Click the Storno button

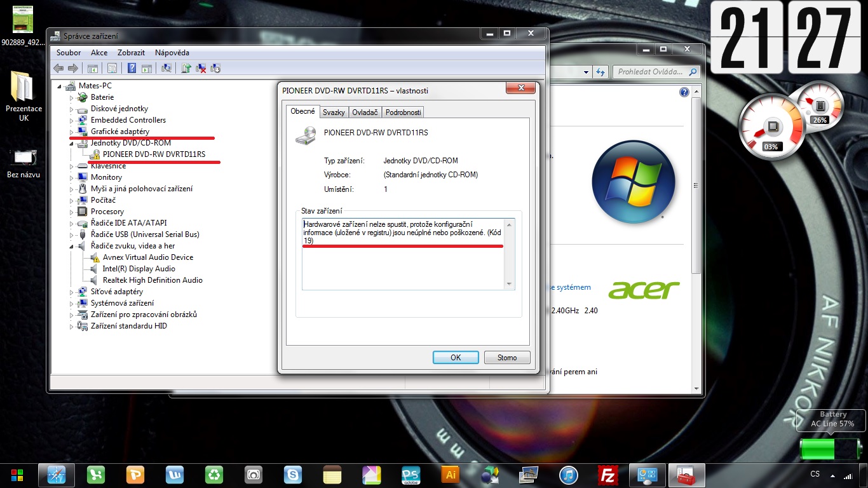coord(507,358)
